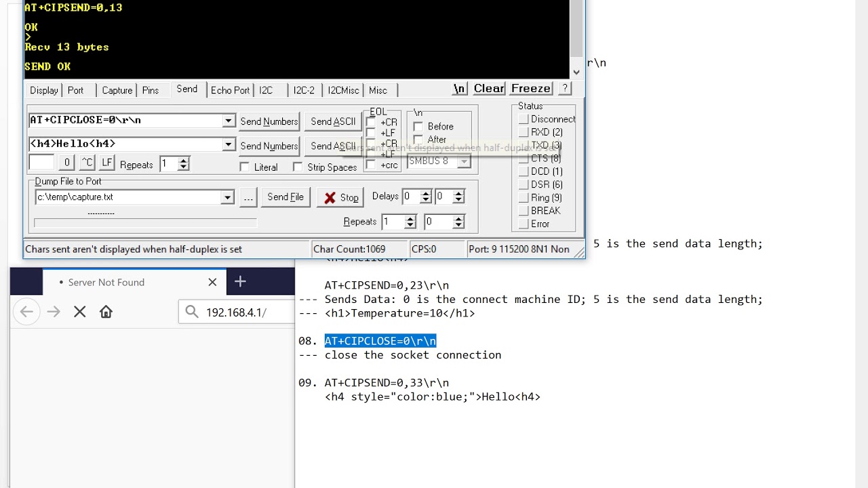868x488 pixels.
Task: Open the dump file path dropdown
Action: tap(227, 197)
